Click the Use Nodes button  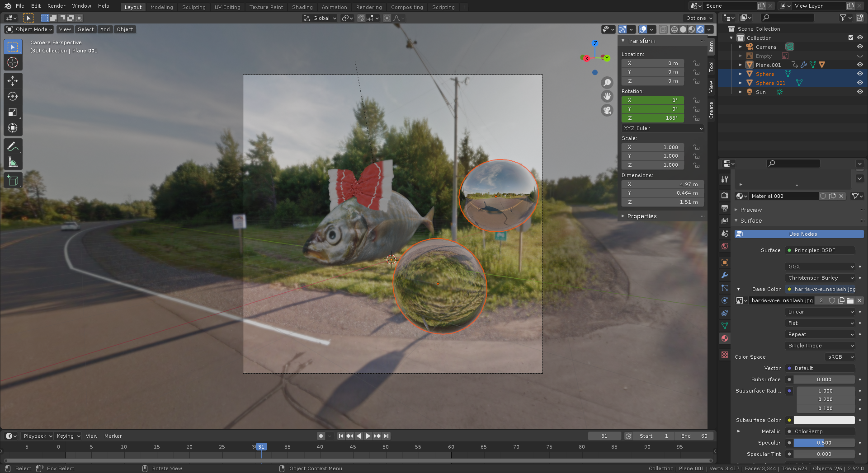click(802, 234)
